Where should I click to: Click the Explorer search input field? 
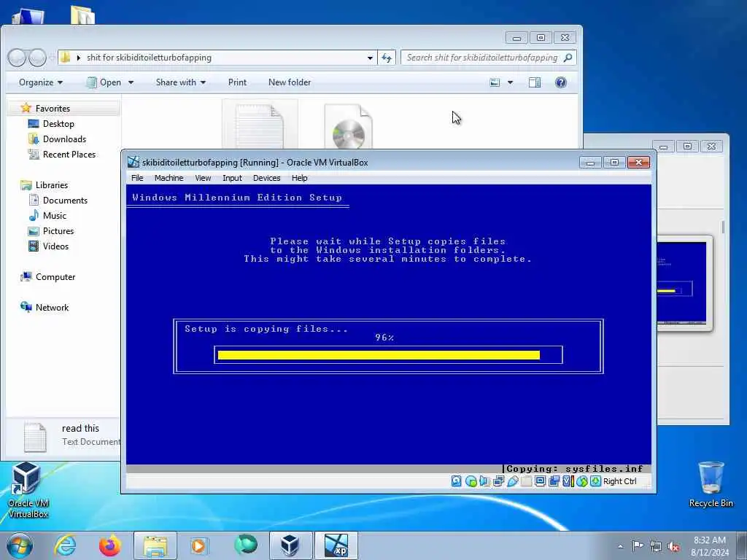click(489, 58)
